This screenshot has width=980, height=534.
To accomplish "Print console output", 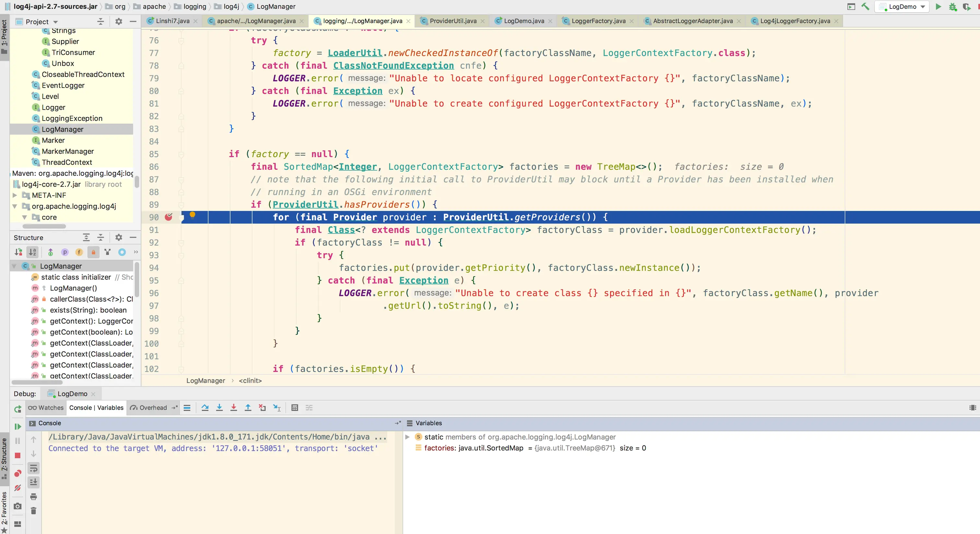I will [x=33, y=497].
